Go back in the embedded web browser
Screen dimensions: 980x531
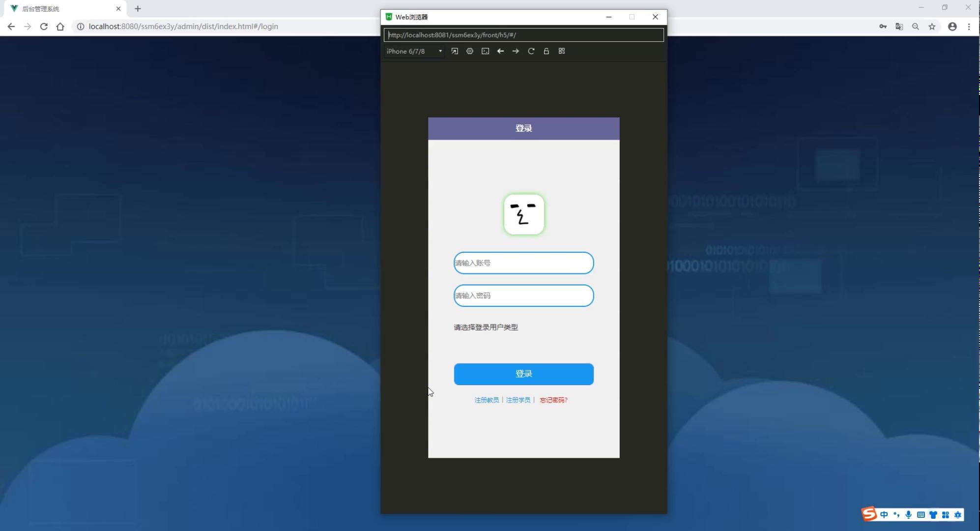tap(500, 51)
